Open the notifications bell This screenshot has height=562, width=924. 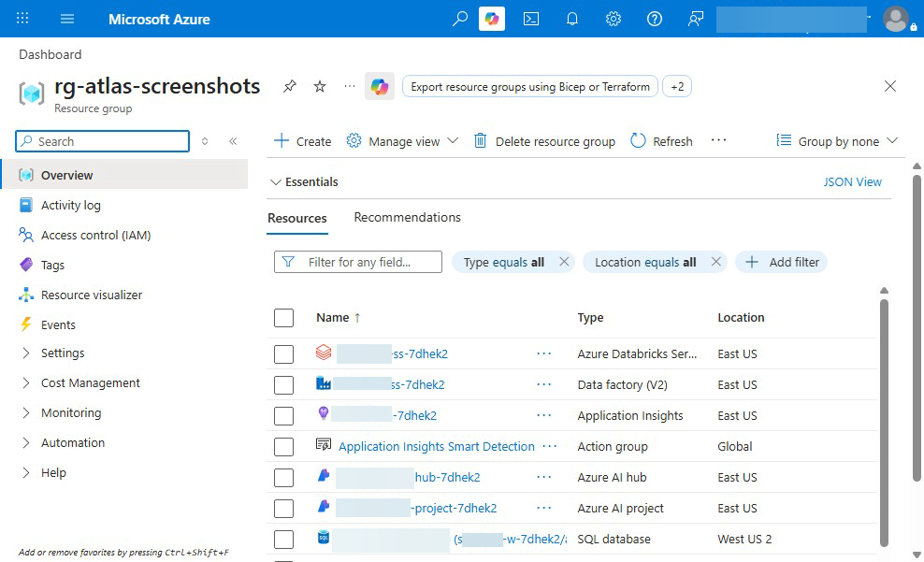tap(572, 19)
